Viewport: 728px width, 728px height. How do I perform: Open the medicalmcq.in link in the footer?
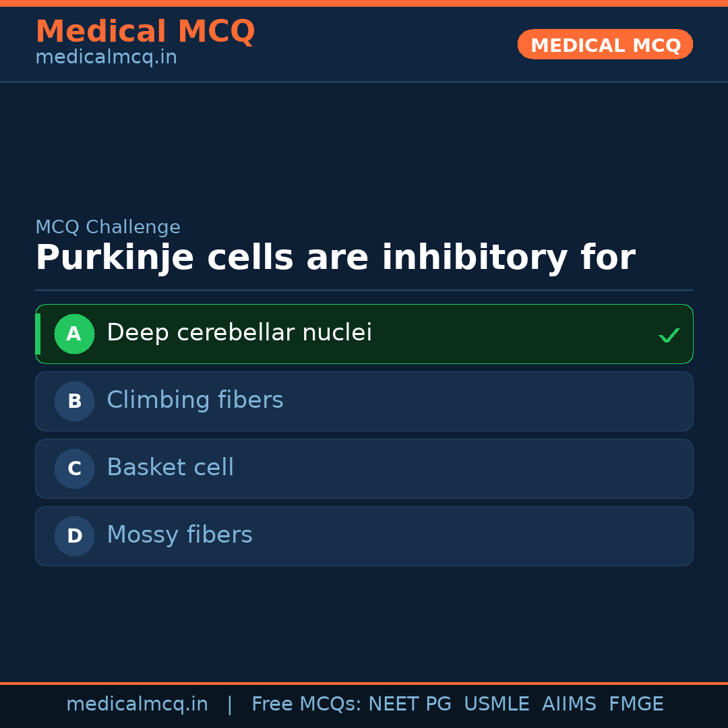coord(137,704)
